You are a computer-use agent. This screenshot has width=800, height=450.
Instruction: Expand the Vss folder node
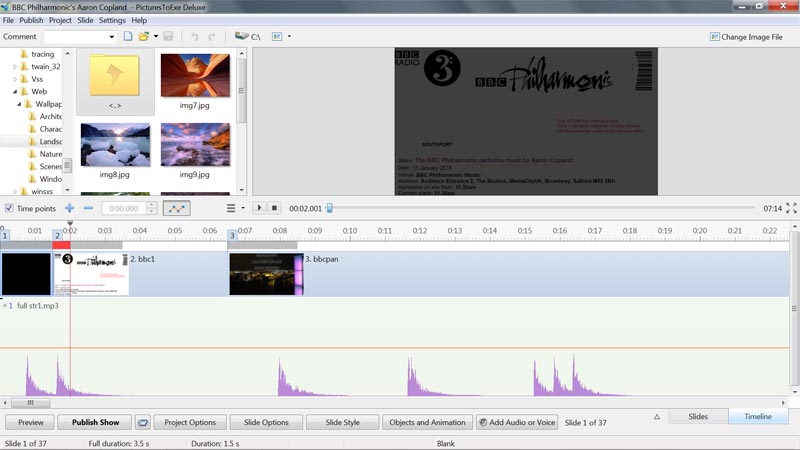coord(15,79)
